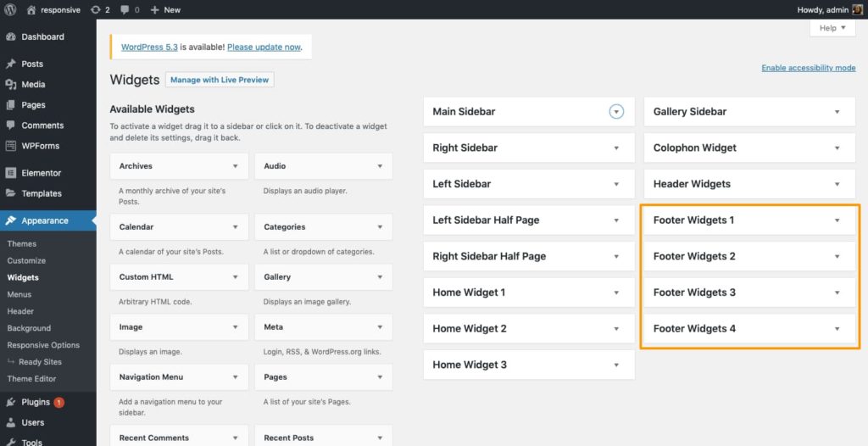Click Howdy, admin in the admin bar
This screenshot has height=446, width=868.
coord(822,10)
